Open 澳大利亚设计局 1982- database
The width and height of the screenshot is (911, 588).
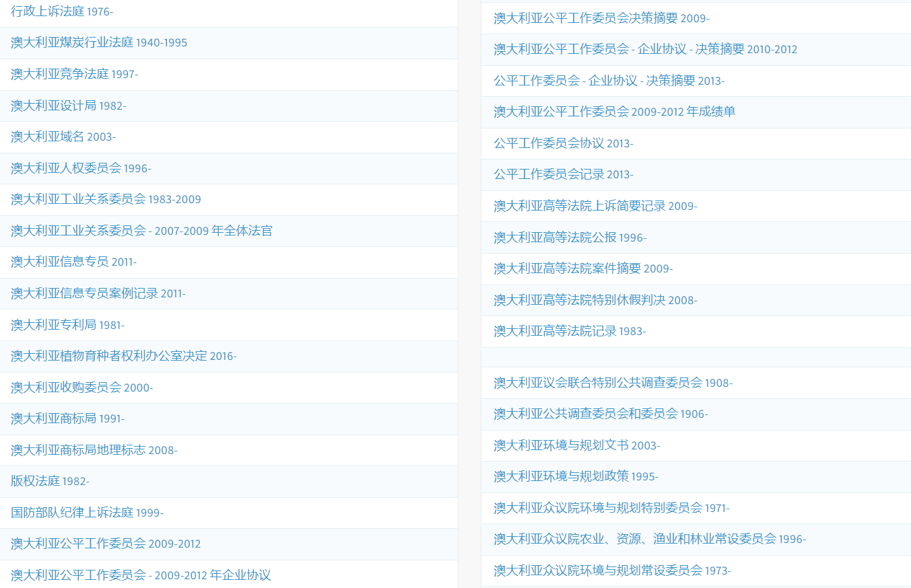(69, 106)
